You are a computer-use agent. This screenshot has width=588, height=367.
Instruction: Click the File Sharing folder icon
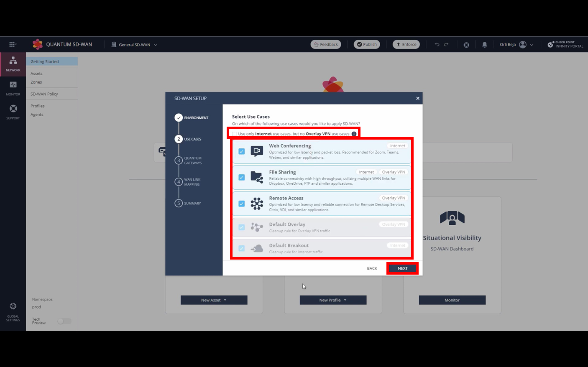click(257, 177)
